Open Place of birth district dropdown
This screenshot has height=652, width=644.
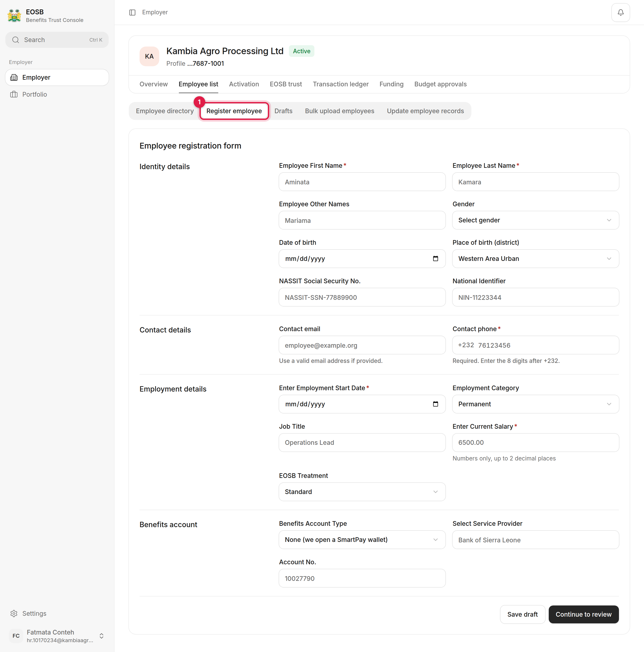[535, 258]
